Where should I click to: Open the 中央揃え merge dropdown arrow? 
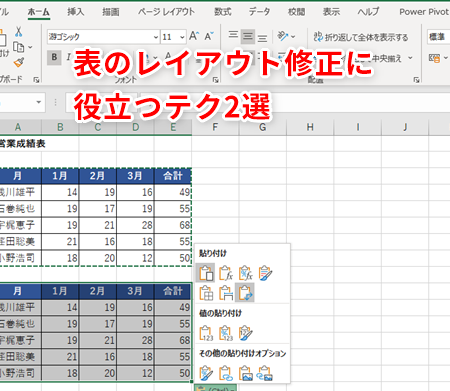pos(410,58)
